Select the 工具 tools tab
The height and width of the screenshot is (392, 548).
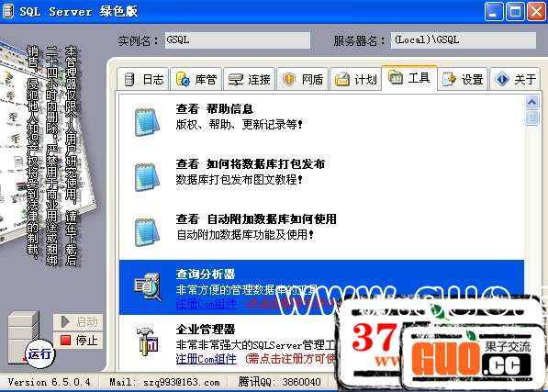[x=409, y=77]
